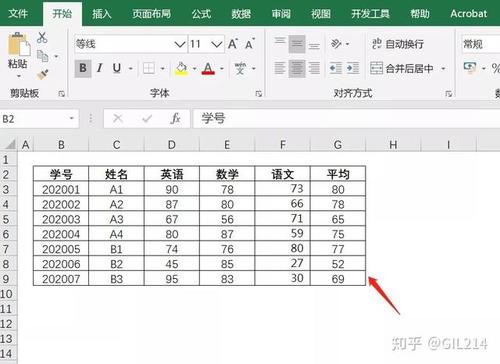Toggle italic formatting I
Image resolution: width=500 pixels, height=364 pixels.
pyautogui.click(x=99, y=68)
